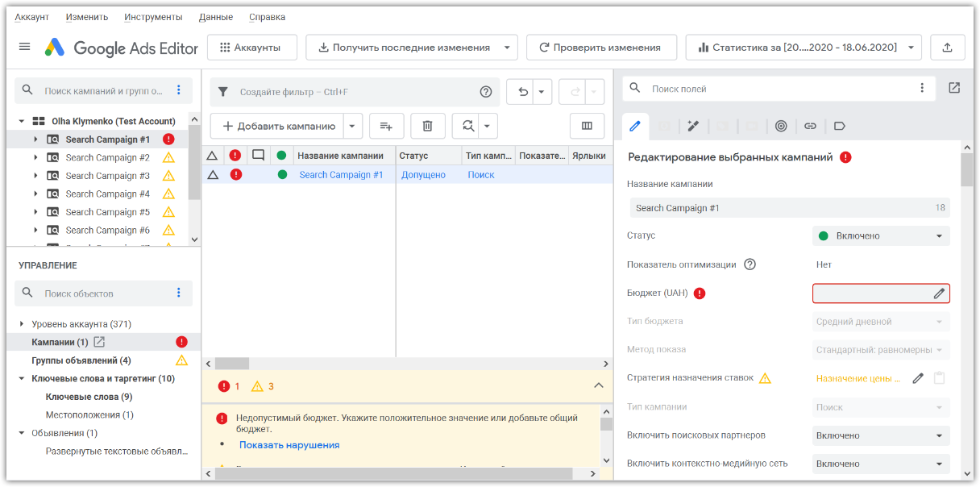This screenshot has width=980, height=487.
Task: Open the Инструменты menu
Action: 153,17
